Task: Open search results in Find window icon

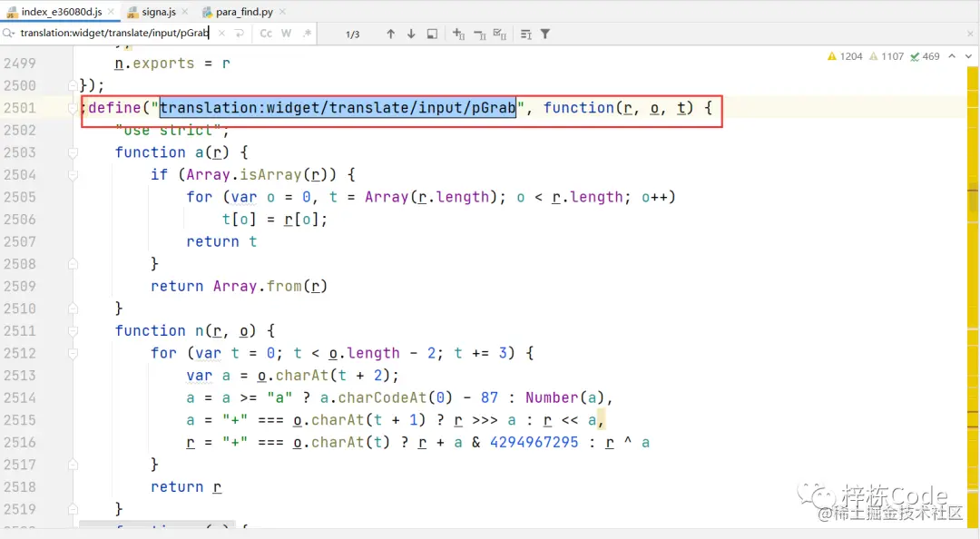Action: coord(432,34)
